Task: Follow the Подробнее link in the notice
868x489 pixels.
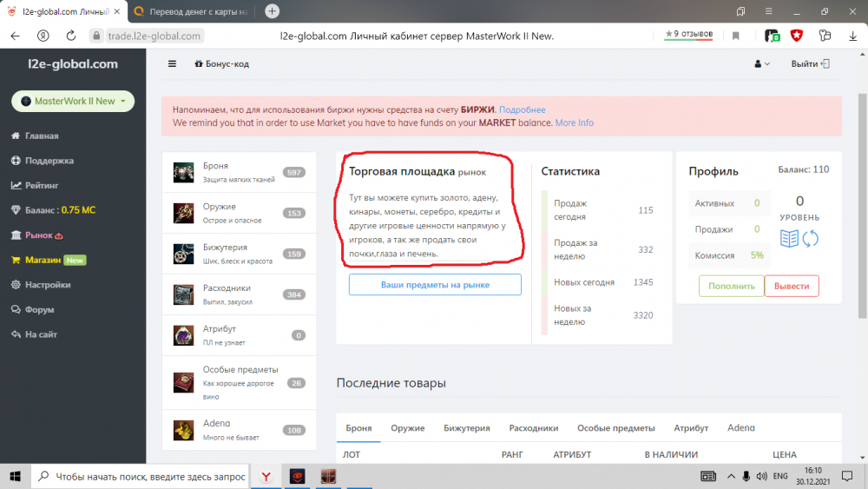Action: point(523,109)
